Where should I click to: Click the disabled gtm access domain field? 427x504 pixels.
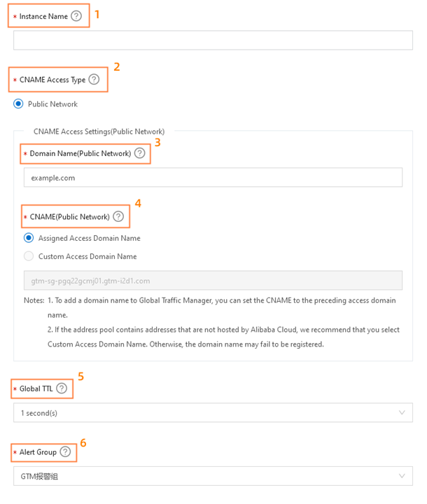[x=213, y=281]
